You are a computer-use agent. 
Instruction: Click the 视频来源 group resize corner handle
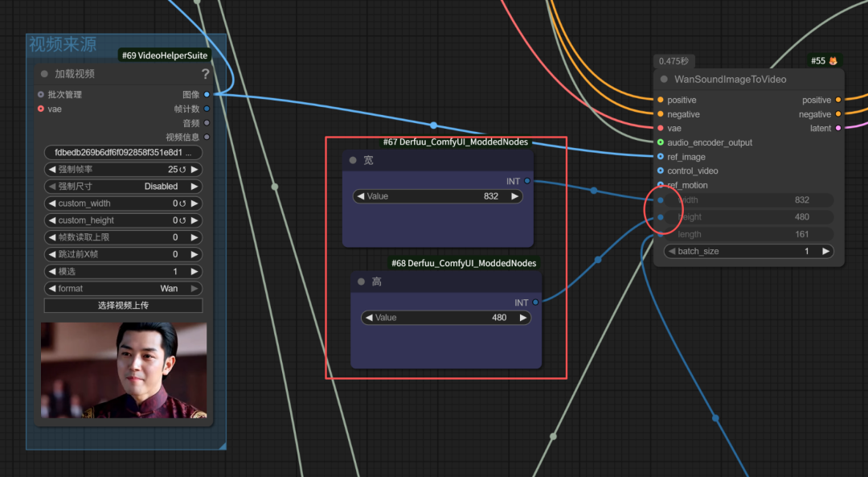pyautogui.click(x=223, y=446)
